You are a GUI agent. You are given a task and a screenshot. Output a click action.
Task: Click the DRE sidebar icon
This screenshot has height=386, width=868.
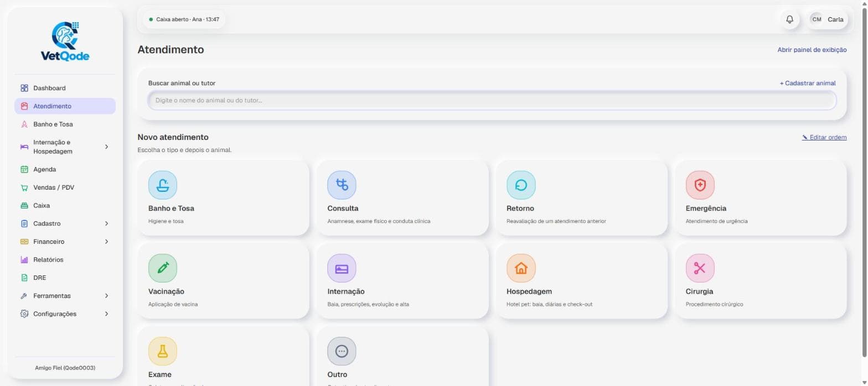tap(24, 278)
